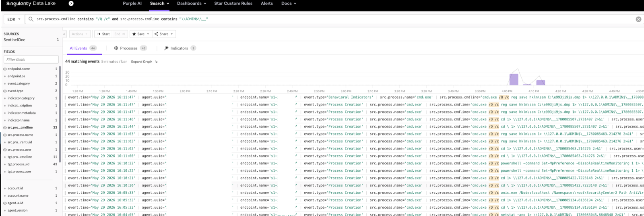The image size is (644, 216).
Task: Open the Save dropdown arrow
Action: (x=148, y=34)
